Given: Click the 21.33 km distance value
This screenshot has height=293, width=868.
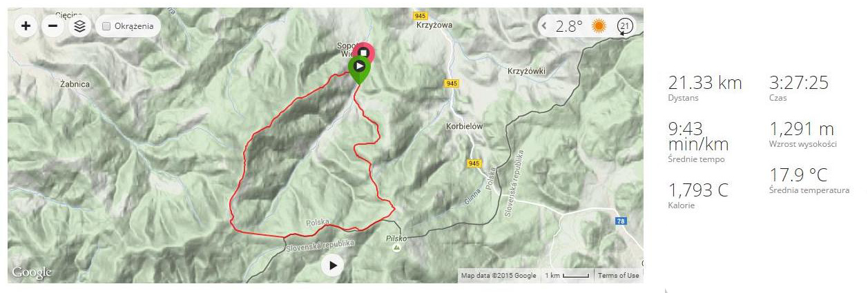Looking at the screenshot, I should (705, 83).
